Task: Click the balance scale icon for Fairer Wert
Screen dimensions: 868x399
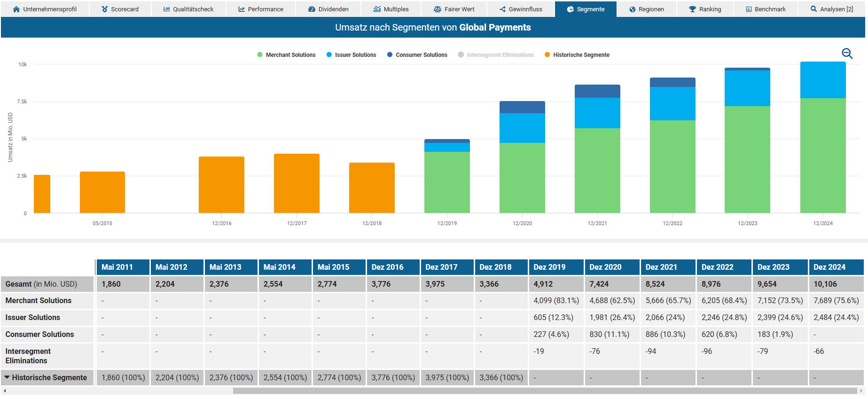Action: [x=438, y=9]
